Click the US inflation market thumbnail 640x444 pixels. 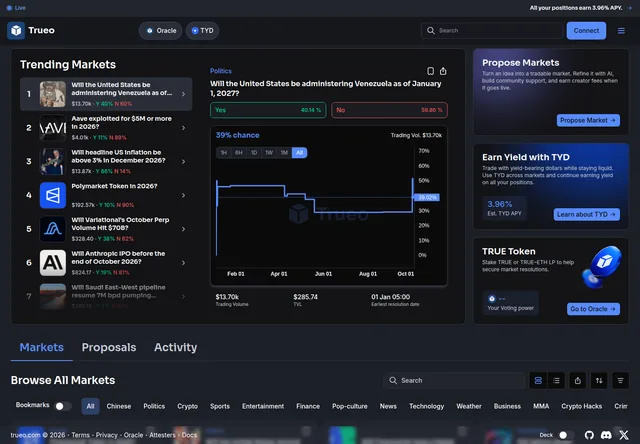coord(53,162)
